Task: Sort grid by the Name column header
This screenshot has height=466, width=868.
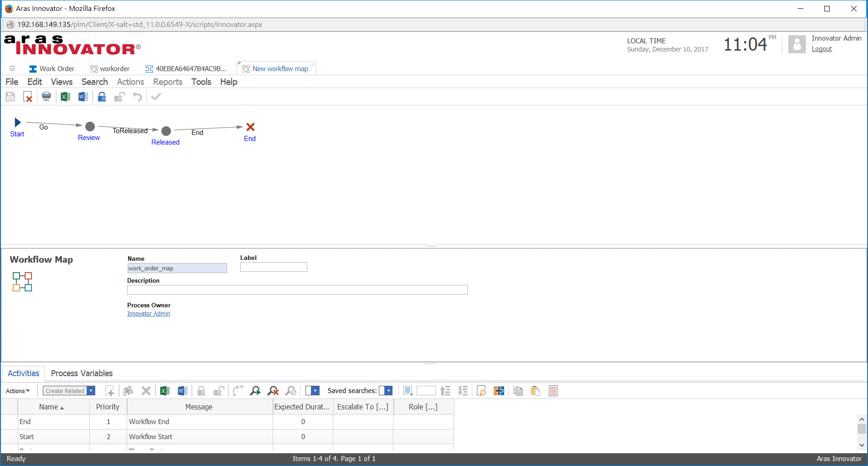Action: click(x=53, y=407)
